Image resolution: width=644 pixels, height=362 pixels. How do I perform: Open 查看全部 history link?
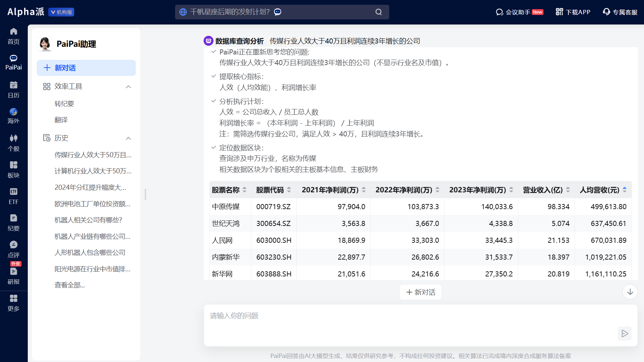tap(69, 285)
